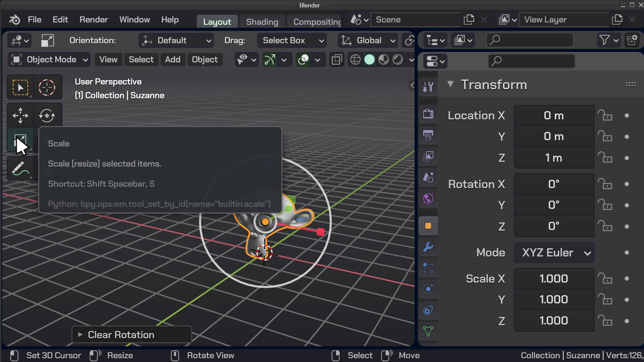
Task: Open the Render menu
Action: pos(94,20)
